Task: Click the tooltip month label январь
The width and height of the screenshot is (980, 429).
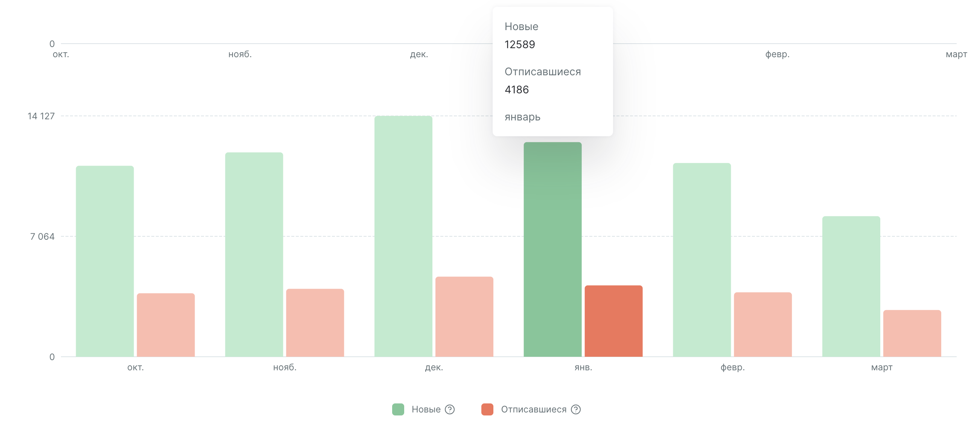Action: 522,117
